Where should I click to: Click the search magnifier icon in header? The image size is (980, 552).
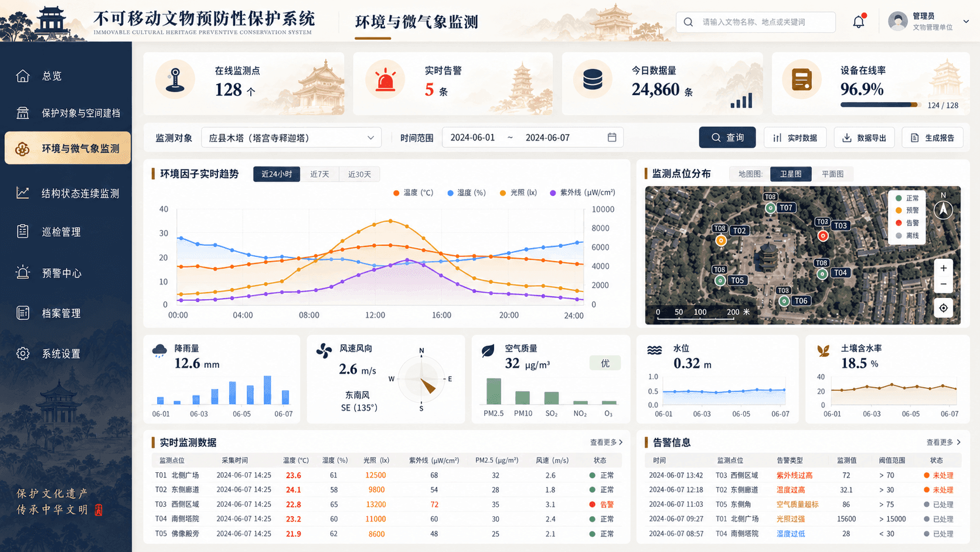pyautogui.click(x=689, y=22)
